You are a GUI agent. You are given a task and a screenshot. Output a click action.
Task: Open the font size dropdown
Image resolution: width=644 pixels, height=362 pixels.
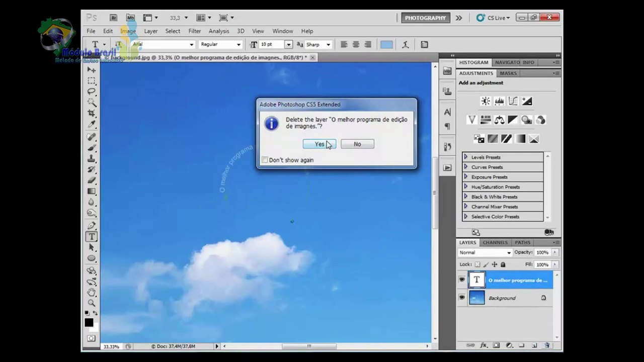pyautogui.click(x=289, y=44)
